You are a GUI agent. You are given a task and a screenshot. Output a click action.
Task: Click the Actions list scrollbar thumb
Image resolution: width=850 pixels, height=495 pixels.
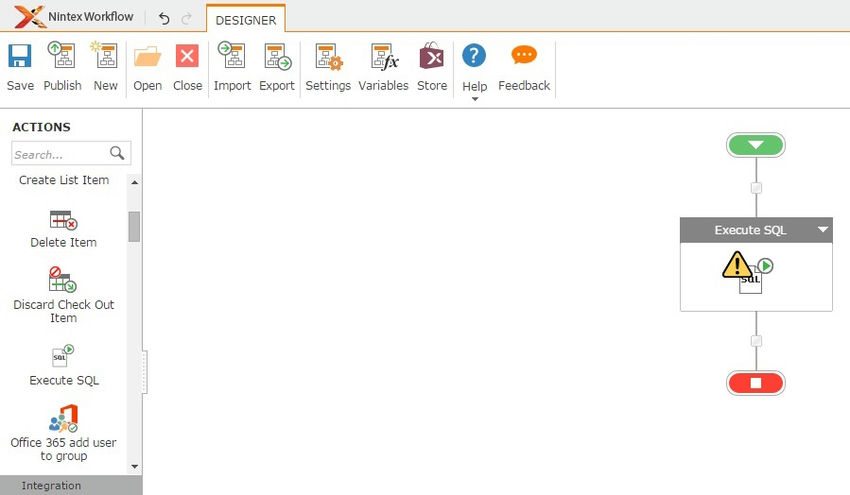pos(134,227)
